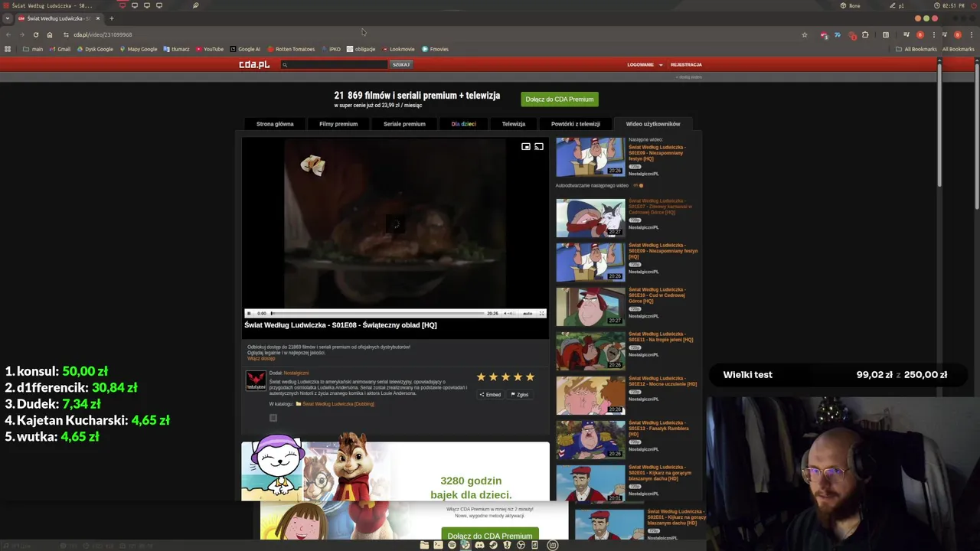Open the Fmovies bookmark

coord(435,49)
